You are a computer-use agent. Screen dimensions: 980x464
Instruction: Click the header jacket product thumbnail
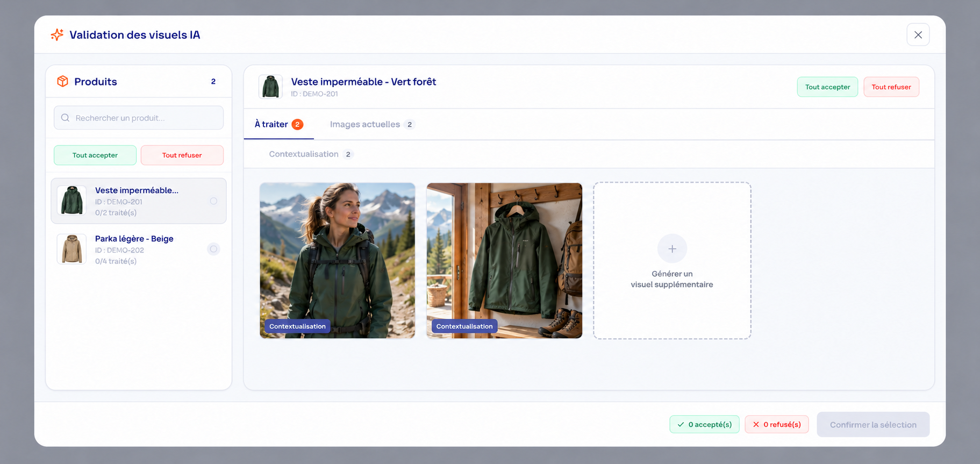[270, 87]
